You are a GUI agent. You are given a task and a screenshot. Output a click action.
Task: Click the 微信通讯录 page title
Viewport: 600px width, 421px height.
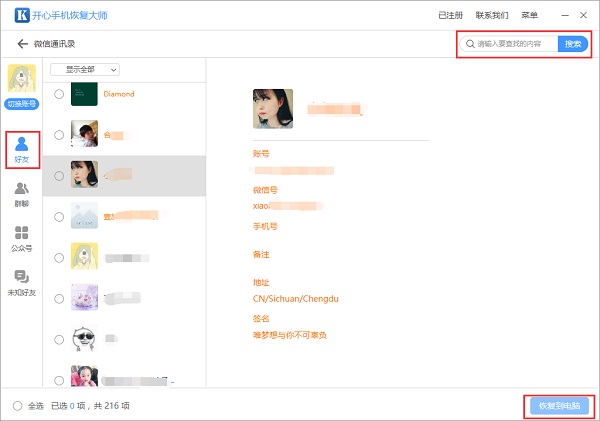(x=54, y=44)
